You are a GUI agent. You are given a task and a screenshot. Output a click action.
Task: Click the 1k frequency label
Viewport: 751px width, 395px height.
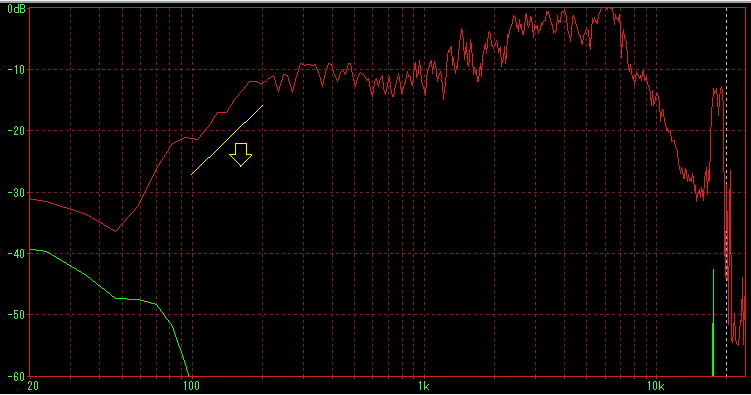(x=422, y=386)
